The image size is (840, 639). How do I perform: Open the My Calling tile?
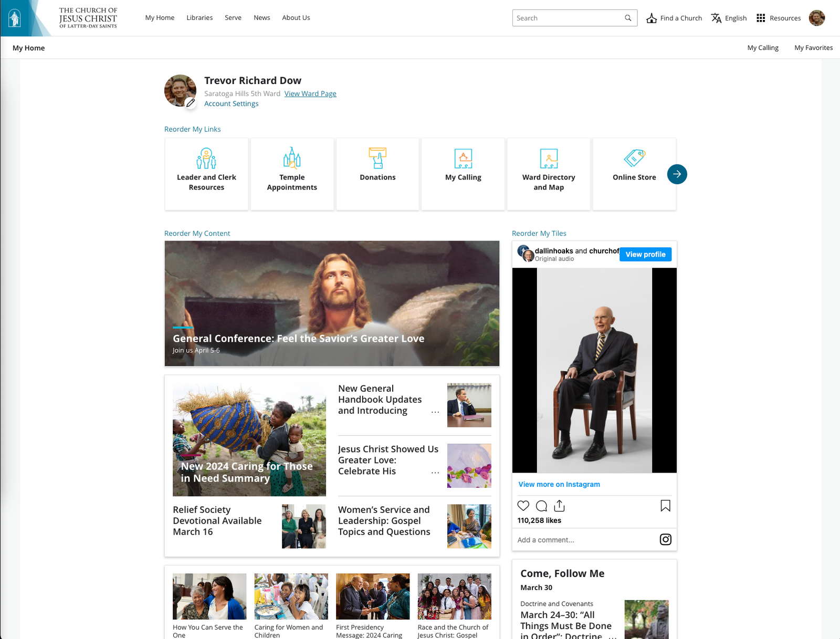tap(463, 174)
